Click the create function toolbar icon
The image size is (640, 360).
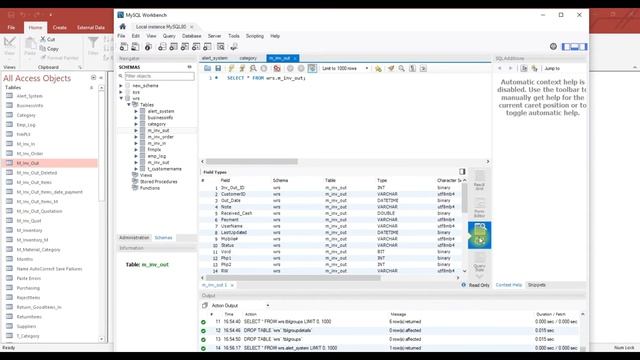click(x=208, y=47)
